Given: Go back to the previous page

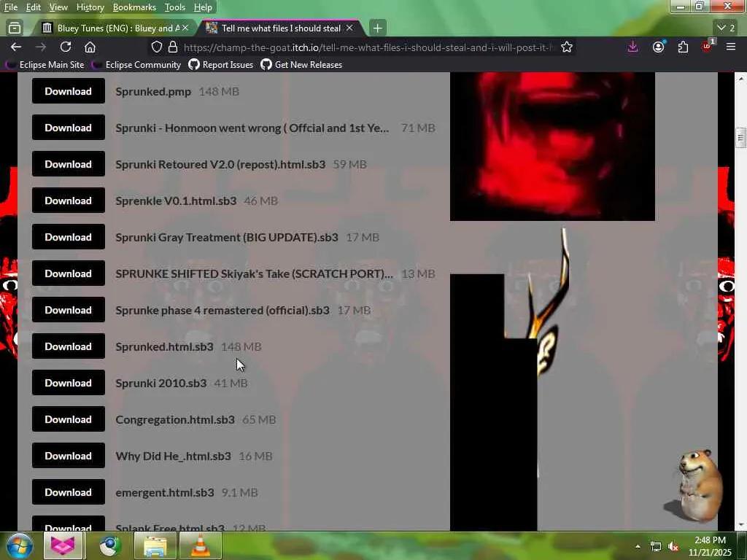Looking at the screenshot, I should click(16, 47).
